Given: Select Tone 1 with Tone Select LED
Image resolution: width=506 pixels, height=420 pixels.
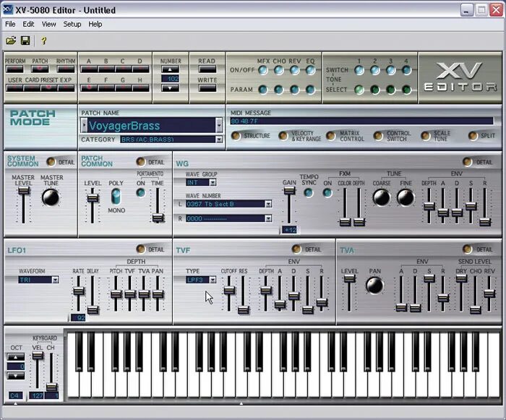Looking at the screenshot, I should click(x=359, y=90).
